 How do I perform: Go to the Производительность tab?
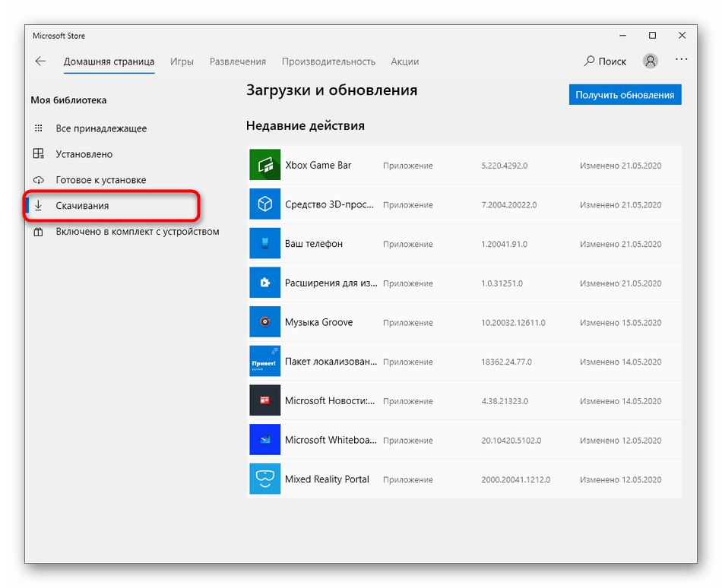click(328, 62)
